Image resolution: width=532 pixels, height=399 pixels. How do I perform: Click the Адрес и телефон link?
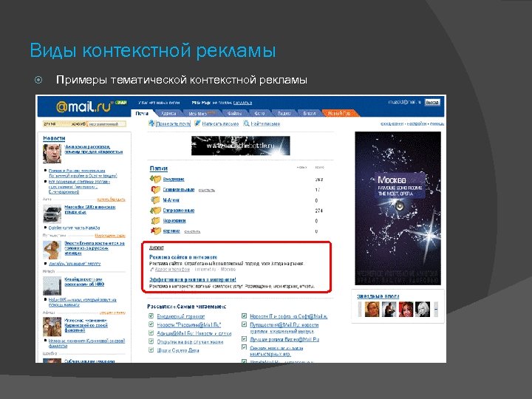tap(172, 270)
